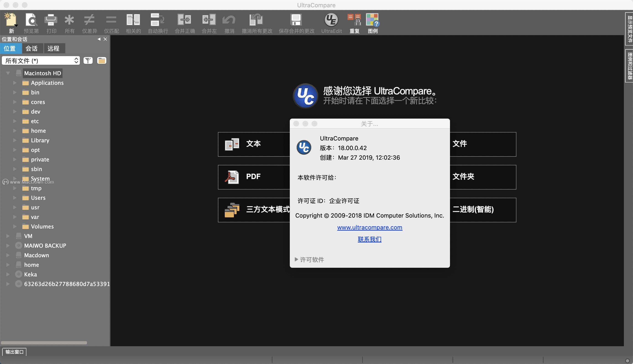633x364 pixels.
Task: Open the 所有文件 (*) file filter dropdown
Action: coord(41,60)
